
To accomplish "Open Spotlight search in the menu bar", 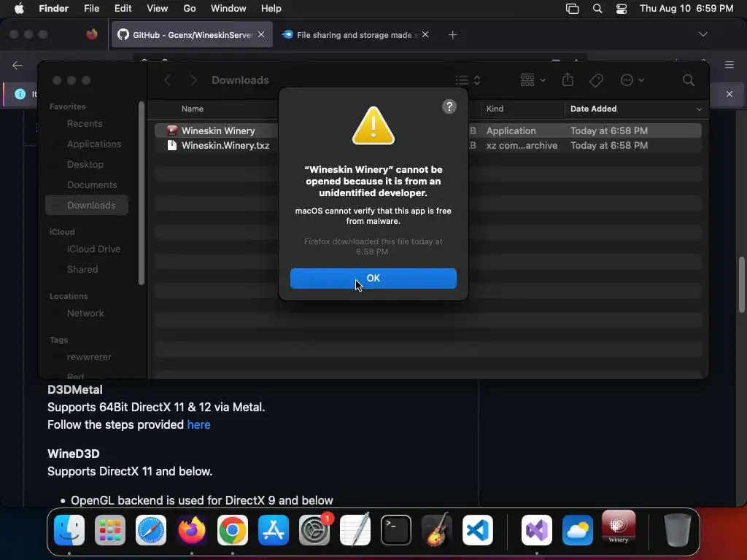I will (597, 9).
